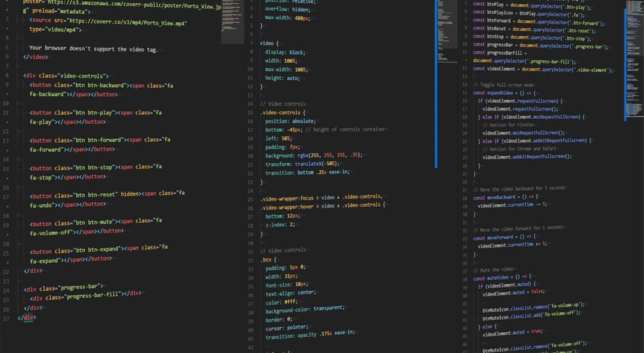Click the comment "// Toggle full-screen mode"
The image size is (644, 353).
503,85
